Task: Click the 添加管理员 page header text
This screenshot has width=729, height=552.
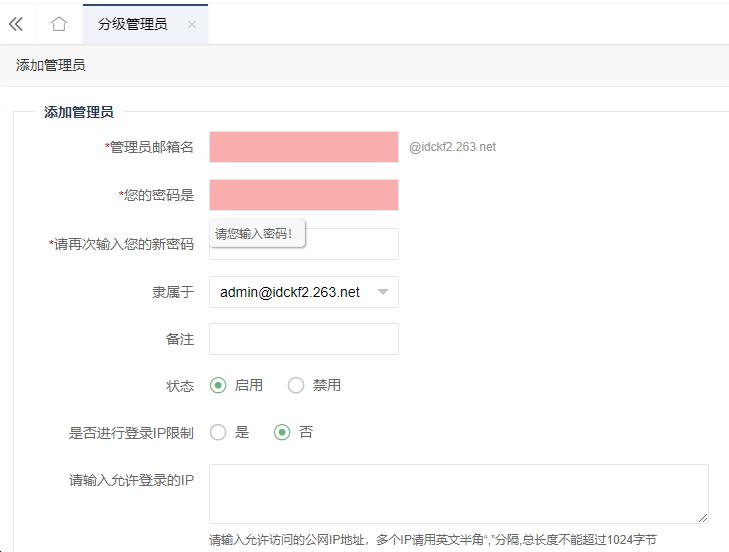Action: (x=50, y=65)
